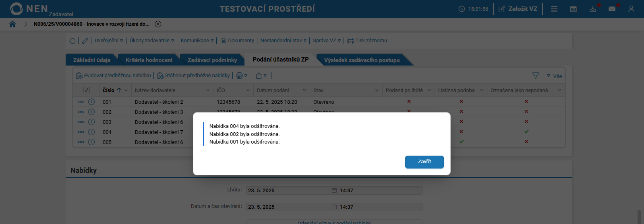Click info icon for row 003
The height and width of the screenshot is (224, 644).
[x=91, y=122]
